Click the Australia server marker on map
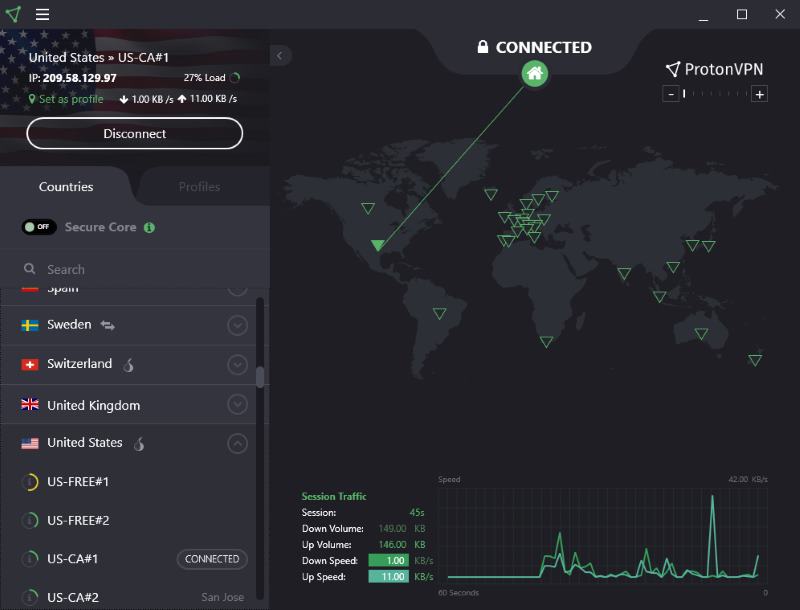This screenshot has width=800, height=610. coord(701,334)
